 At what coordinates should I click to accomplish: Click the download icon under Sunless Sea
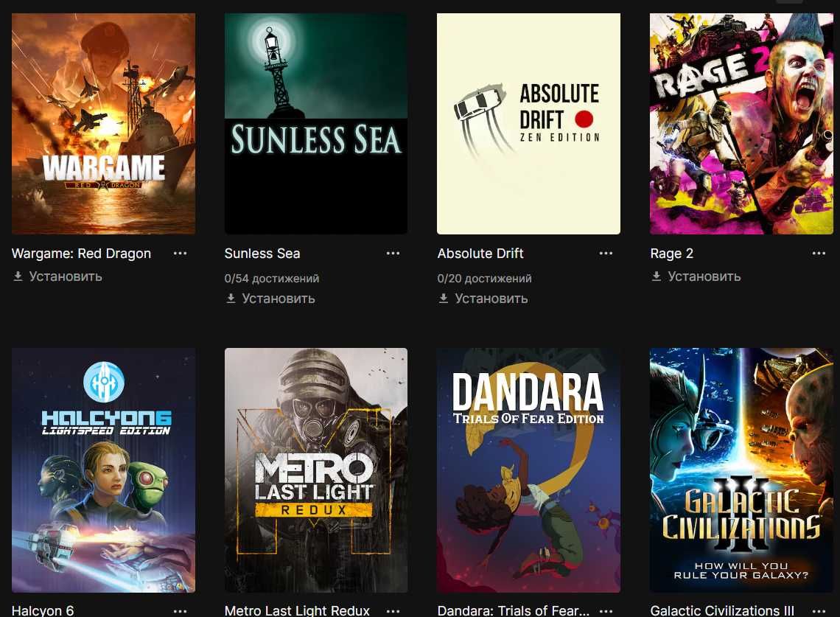(x=231, y=298)
